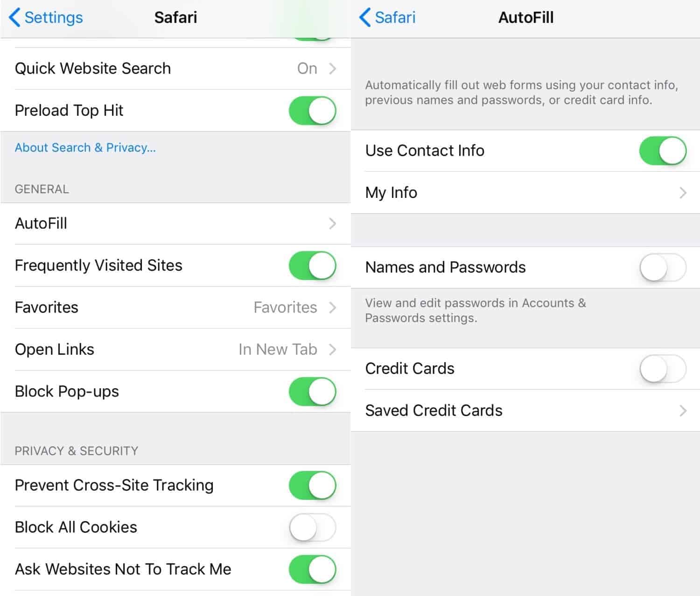The height and width of the screenshot is (596, 700).
Task: Tap the chevron on Saved Credit Cards
Action: point(683,411)
